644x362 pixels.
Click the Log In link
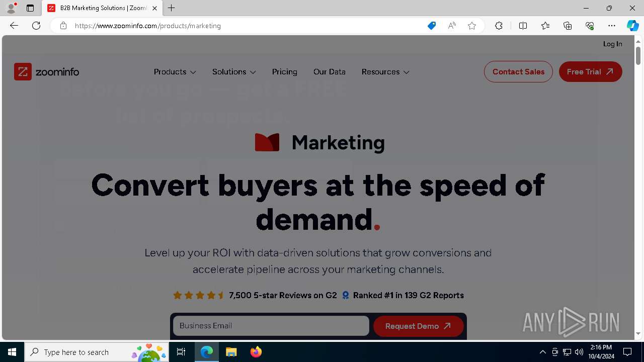(x=612, y=44)
